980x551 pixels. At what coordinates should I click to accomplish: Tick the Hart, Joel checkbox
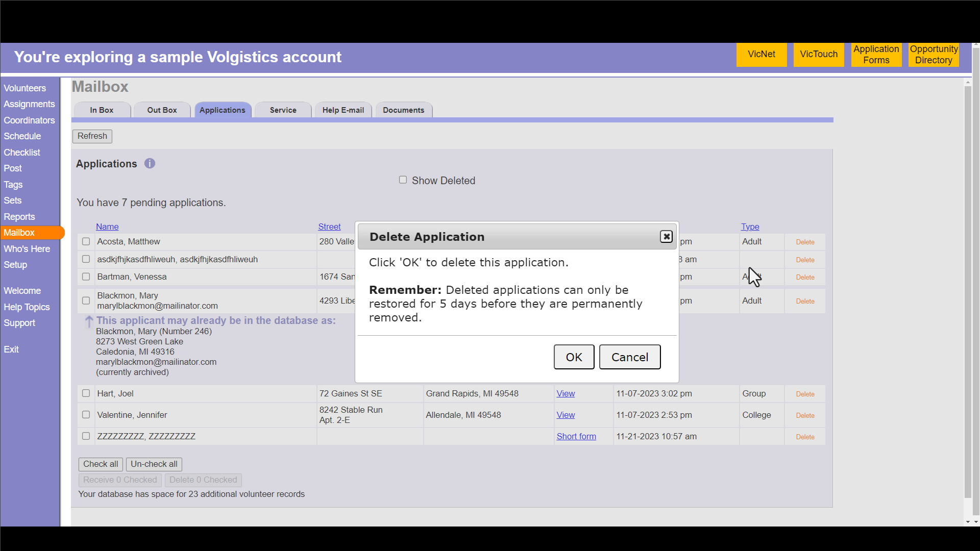(86, 393)
